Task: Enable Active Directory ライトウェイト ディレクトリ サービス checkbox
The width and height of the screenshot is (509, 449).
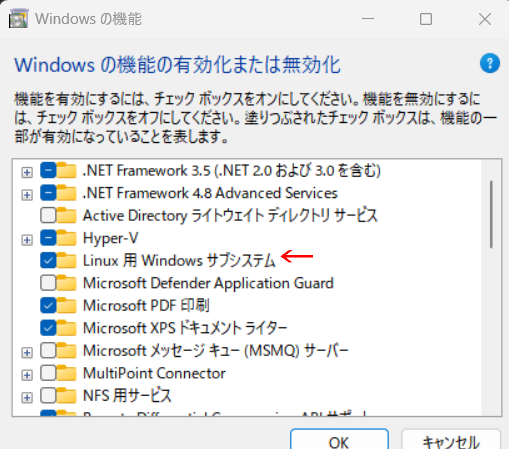Action: [x=48, y=215]
